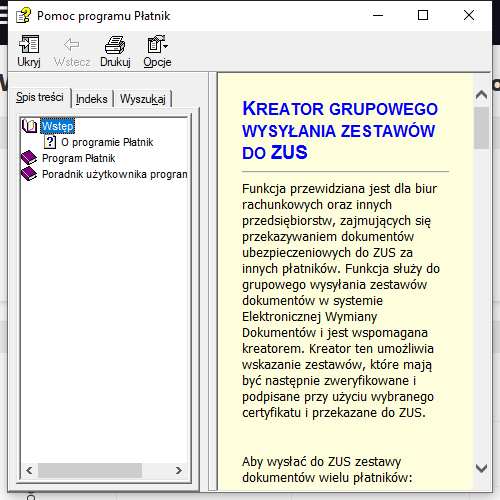Click the text 'Aby wysłać do ZUS zestawy'
500x500 pixels.
click(x=322, y=462)
